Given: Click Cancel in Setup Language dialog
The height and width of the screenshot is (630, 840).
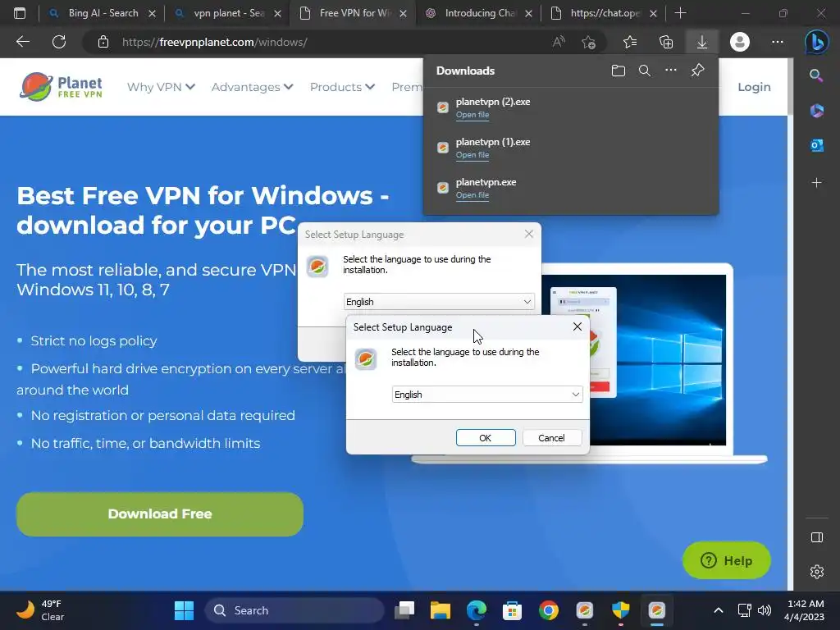Looking at the screenshot, I should click(551, 438).
